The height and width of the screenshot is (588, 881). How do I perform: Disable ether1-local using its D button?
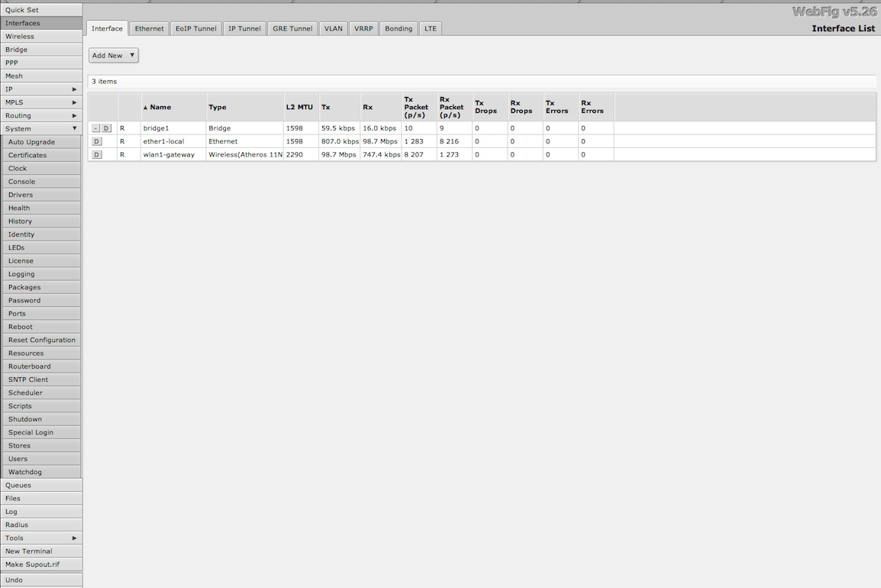[96, 141]
